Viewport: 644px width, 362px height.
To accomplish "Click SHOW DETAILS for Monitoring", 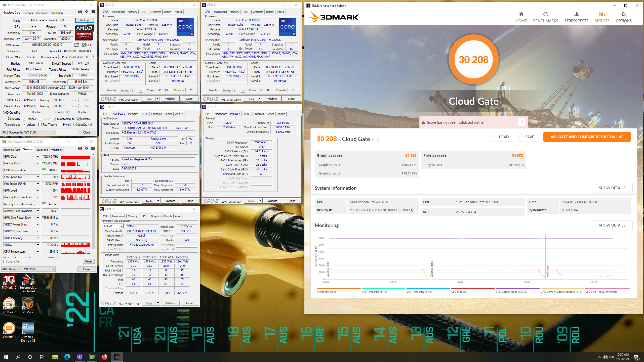I will click(612, 225).
